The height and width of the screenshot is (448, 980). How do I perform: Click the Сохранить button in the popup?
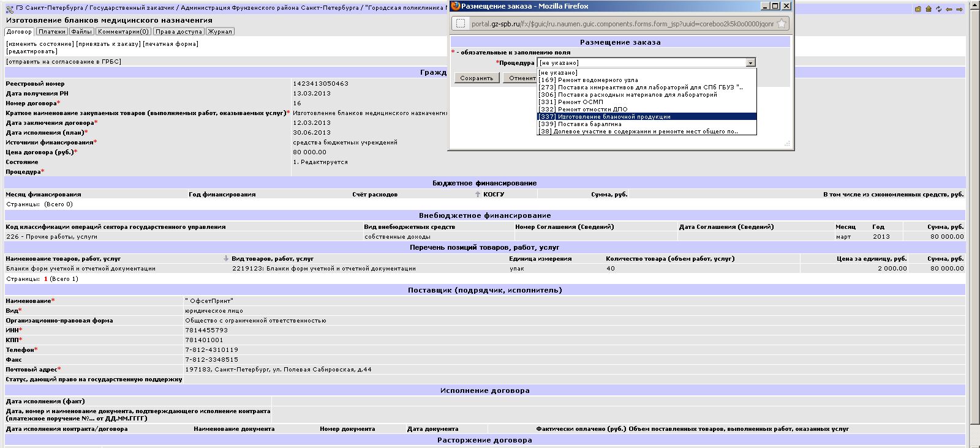click(x=477, y=78)
